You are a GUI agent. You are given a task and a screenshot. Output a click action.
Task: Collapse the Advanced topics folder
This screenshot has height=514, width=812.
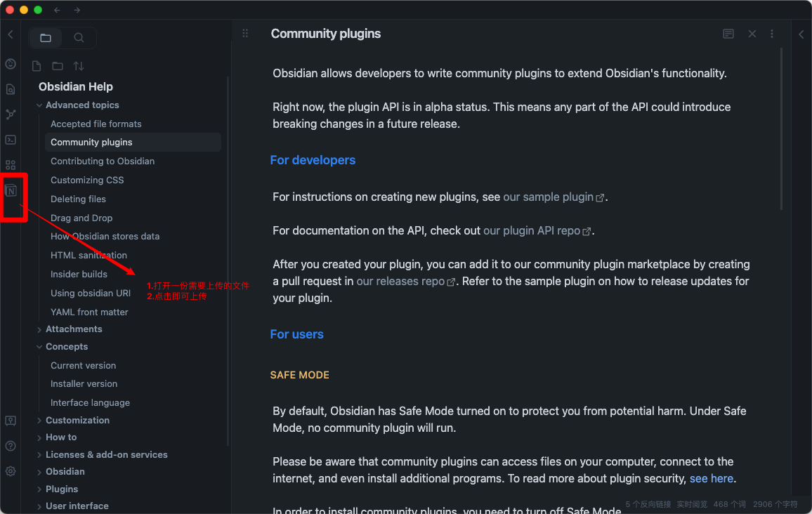point(39,105)
